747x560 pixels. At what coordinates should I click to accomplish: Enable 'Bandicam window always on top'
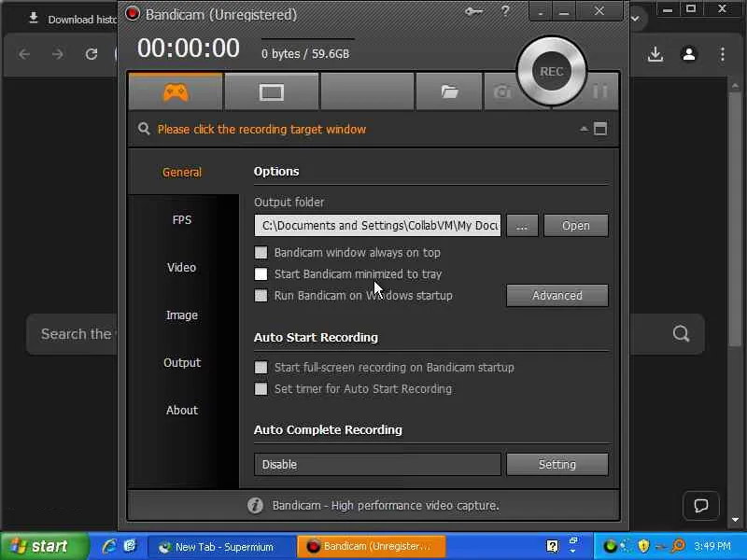261,252
